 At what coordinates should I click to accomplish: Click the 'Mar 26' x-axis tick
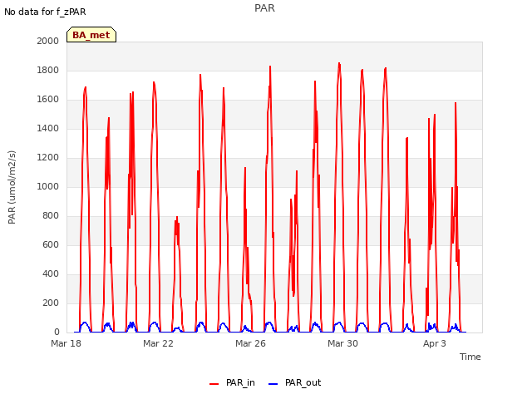point(250,343)
